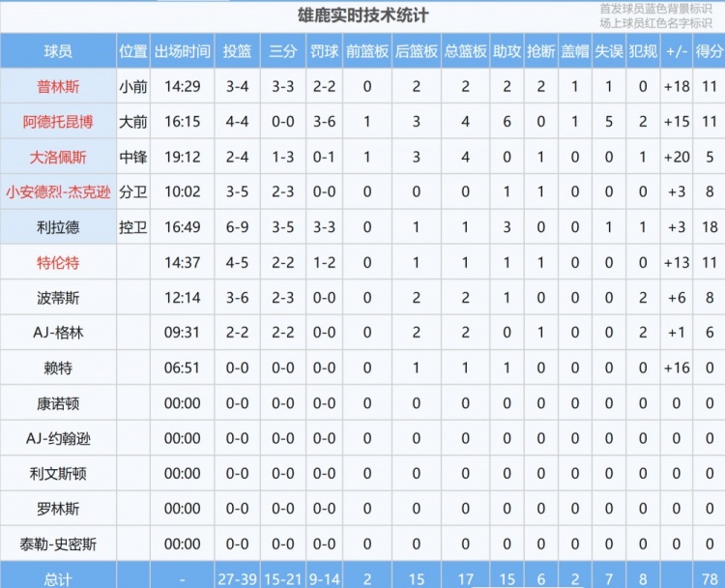Image resolution: width=725 pixels, height=588 pixels.
Task: Select the 投篮 column header
Action: tap(237, 51)
